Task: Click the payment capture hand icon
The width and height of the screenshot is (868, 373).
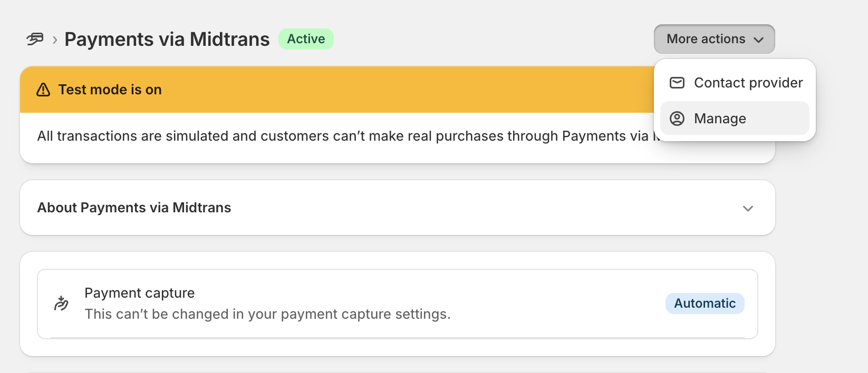Action: pos(61,303)
